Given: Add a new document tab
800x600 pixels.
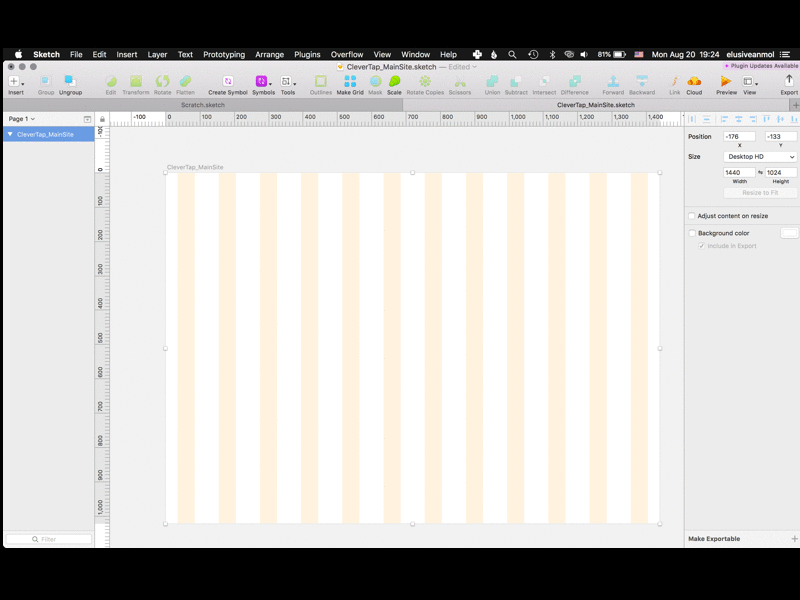Looking at the screenshot, I should click(x=795, y=105).
